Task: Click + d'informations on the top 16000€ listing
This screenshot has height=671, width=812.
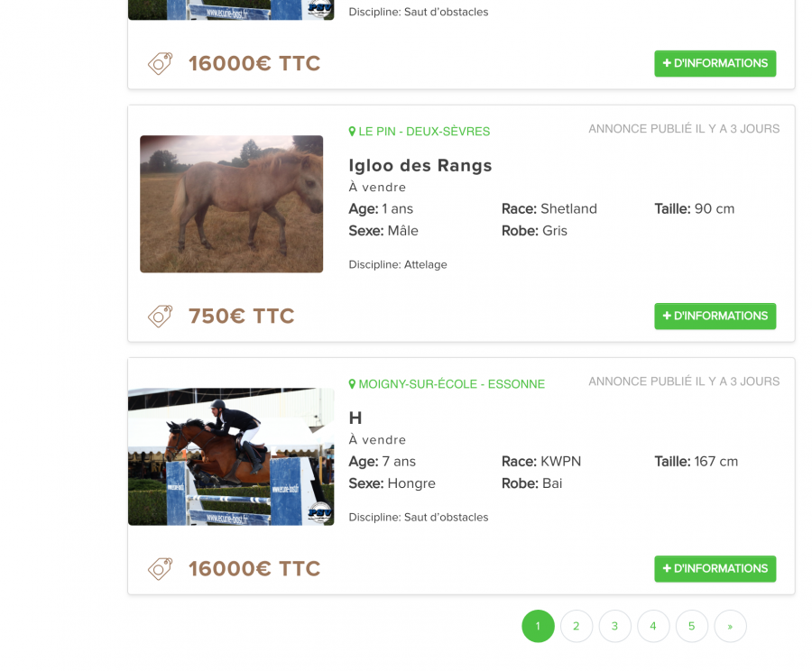Action: 715,64
